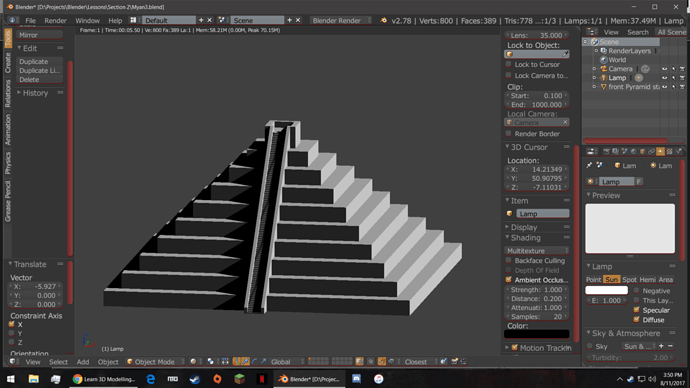Open Google Chrome from the taskbar

click(x=104, y=379)
